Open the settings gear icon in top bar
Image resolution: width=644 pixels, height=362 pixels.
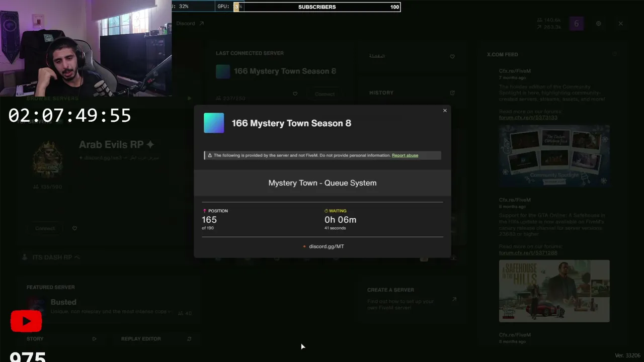598,24
